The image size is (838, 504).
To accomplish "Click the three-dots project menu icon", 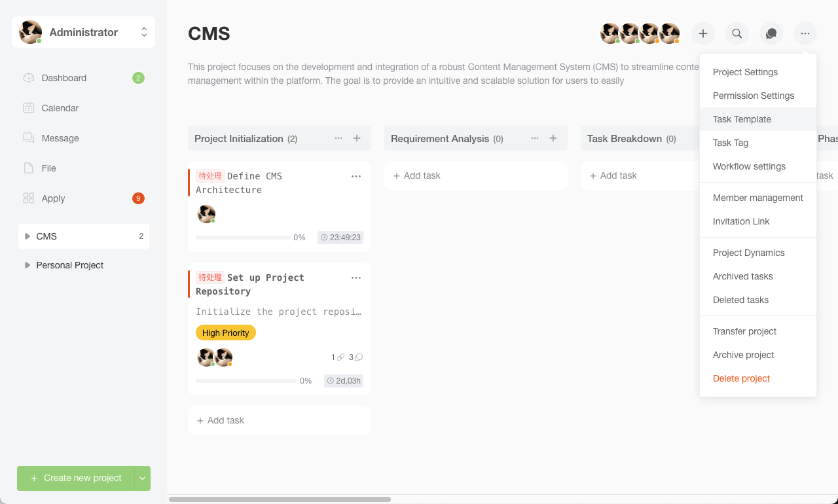I will 805,33.
